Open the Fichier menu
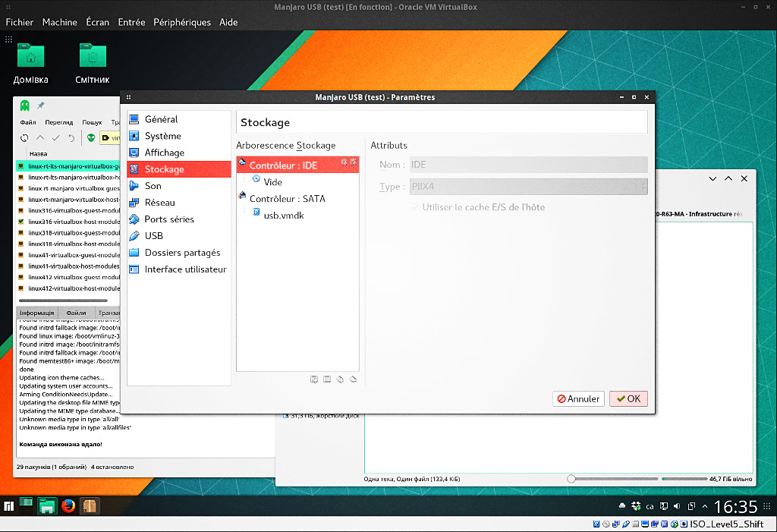The height and width of the screenshot is (532, 777). pyautogui.click(x=19, y=22)
